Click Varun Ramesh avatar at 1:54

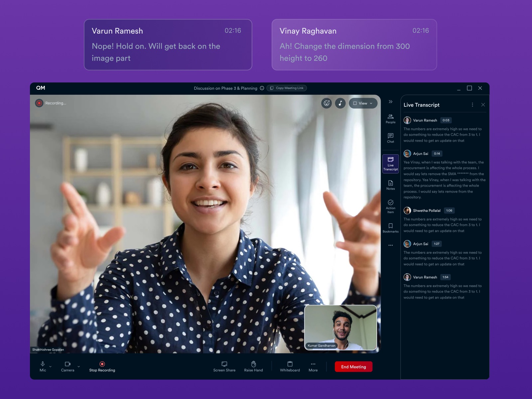coord(407,277)
